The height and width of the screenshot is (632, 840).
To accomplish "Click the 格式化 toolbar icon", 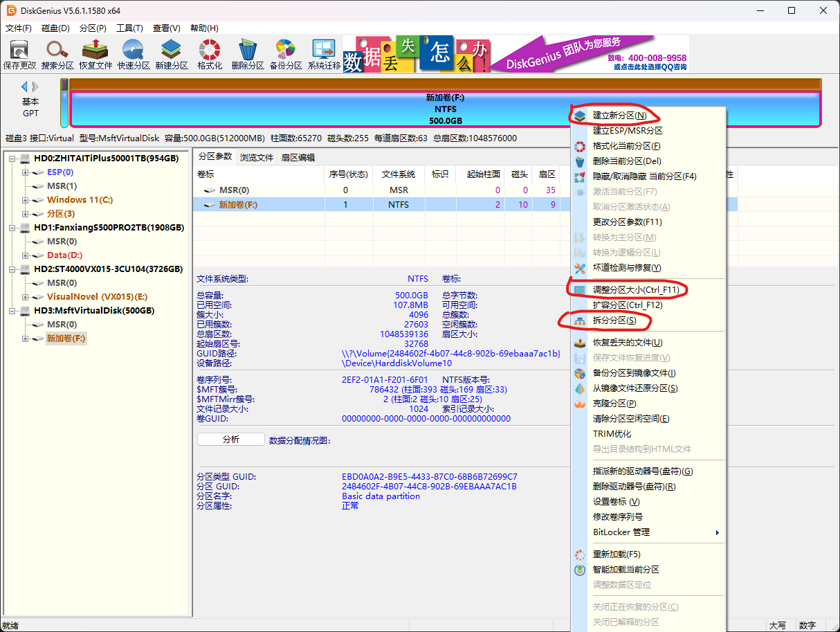I will coord(210,55).
